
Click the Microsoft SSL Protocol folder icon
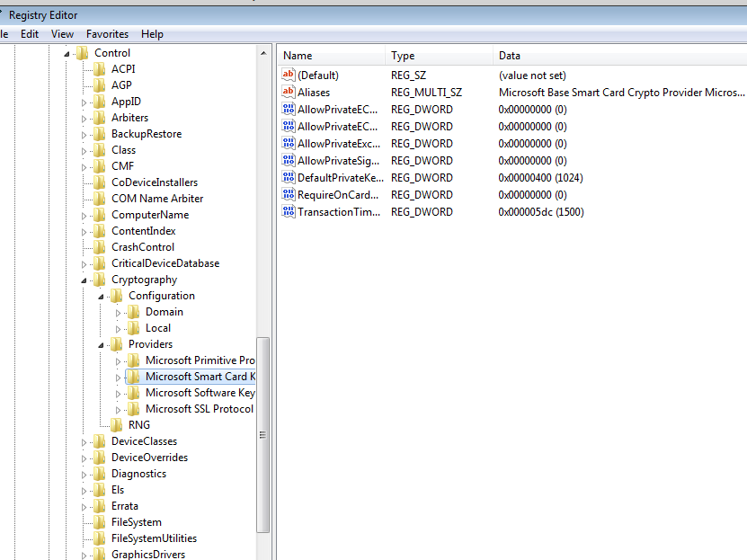pos(134,409)
